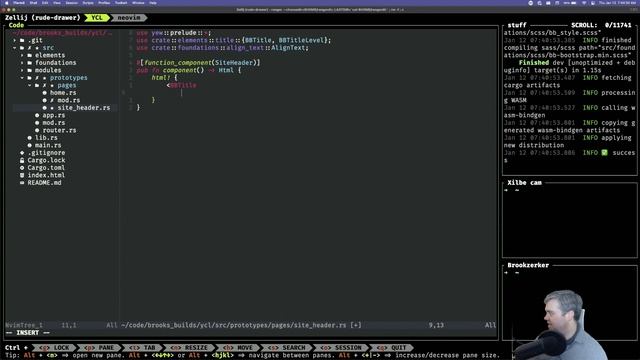Click the site_header.rs file icon

click(44, 108)
